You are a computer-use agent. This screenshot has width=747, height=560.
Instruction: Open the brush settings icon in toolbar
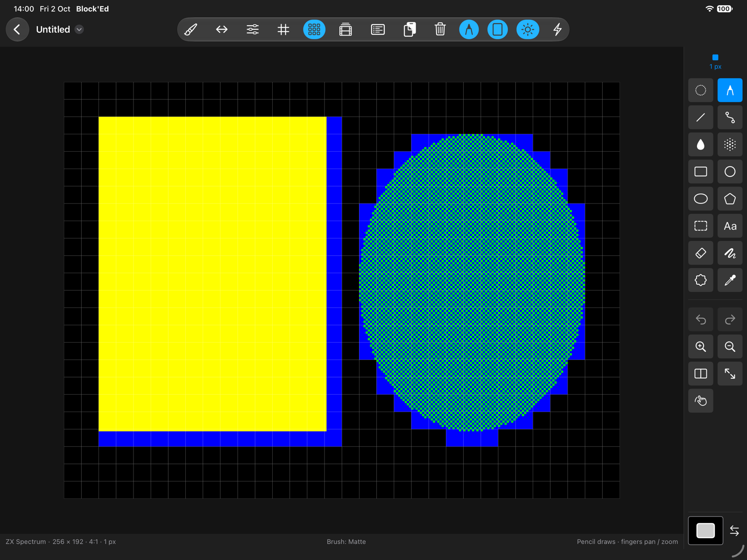tap(190, 29)
